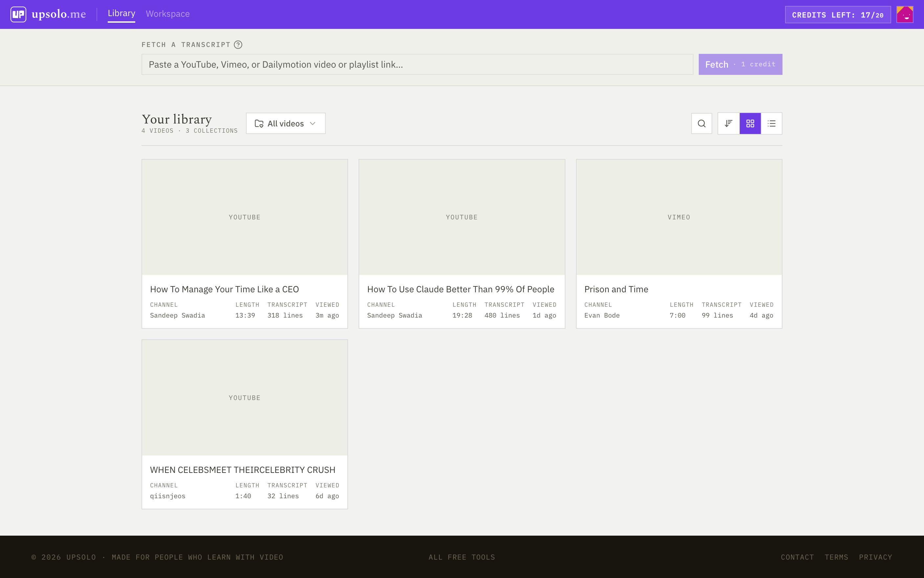Go to the Workspace tab
Image resolution: width=924 pixels, height=578 pixels.
tap(168, 14)
